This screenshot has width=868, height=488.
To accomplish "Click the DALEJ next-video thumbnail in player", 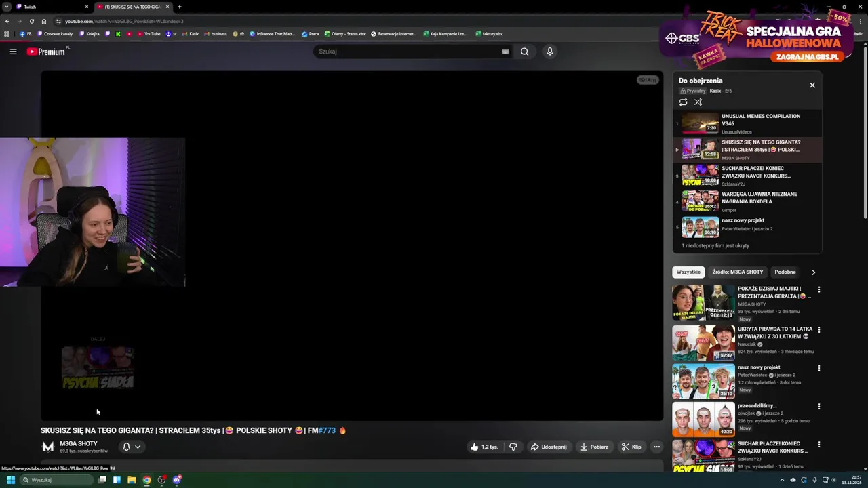I will (x=98, y=368).
